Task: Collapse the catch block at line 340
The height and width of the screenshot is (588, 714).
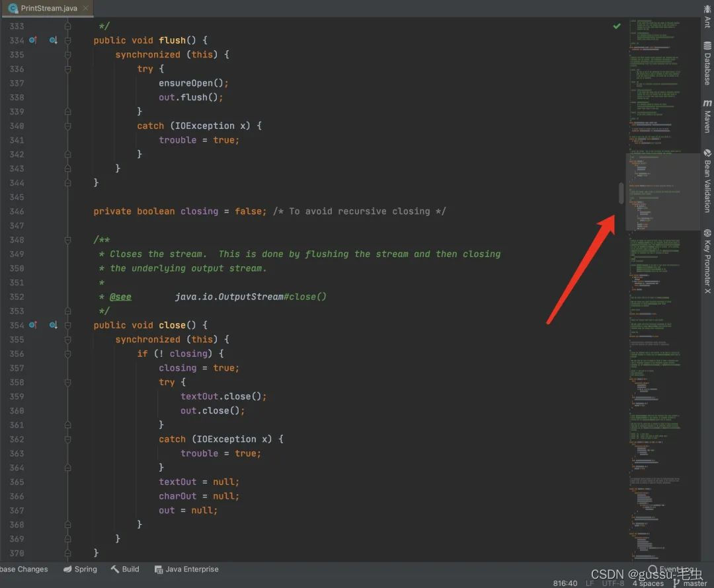Action: click(x=68, y=126)
